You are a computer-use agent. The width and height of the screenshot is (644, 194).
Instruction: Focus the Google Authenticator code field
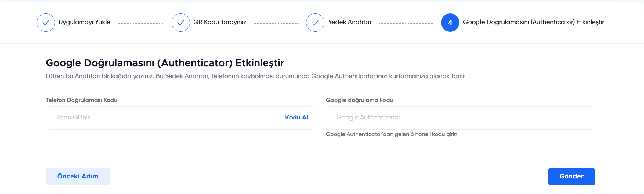click(x=461, y=118)
